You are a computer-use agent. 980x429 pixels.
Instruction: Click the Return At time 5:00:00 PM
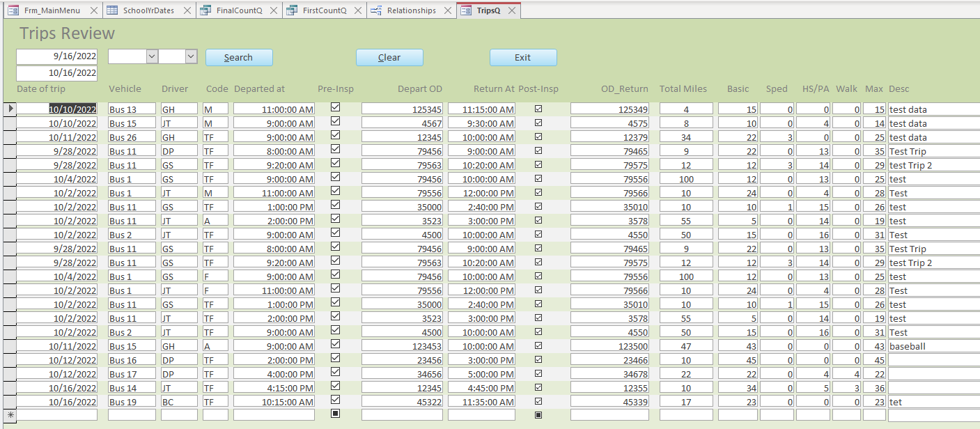(x=482, y=373)
